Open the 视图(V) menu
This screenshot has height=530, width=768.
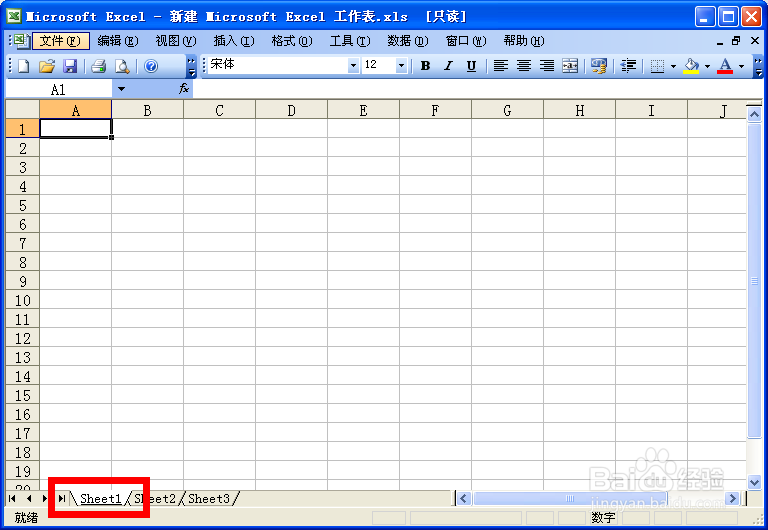(176, 41)
